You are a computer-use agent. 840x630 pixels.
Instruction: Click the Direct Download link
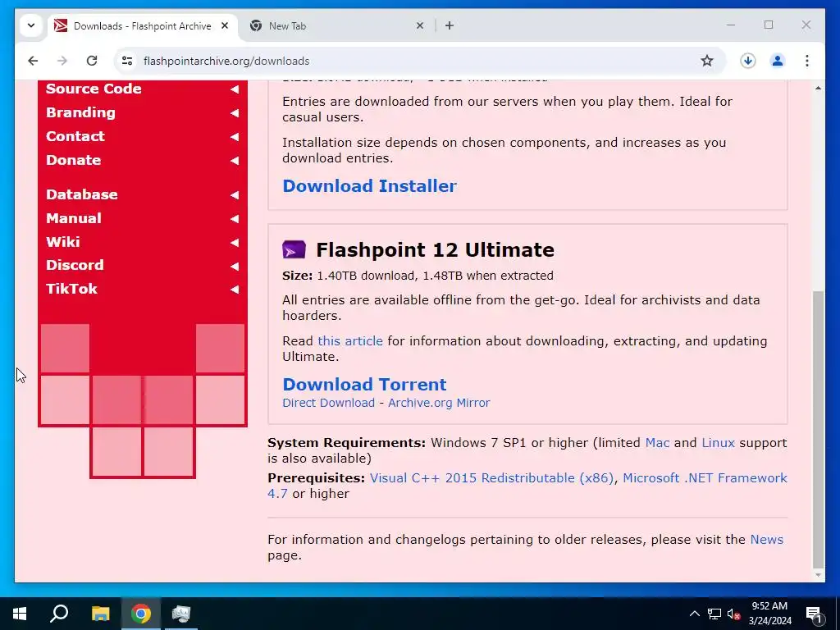pos(328,403)
